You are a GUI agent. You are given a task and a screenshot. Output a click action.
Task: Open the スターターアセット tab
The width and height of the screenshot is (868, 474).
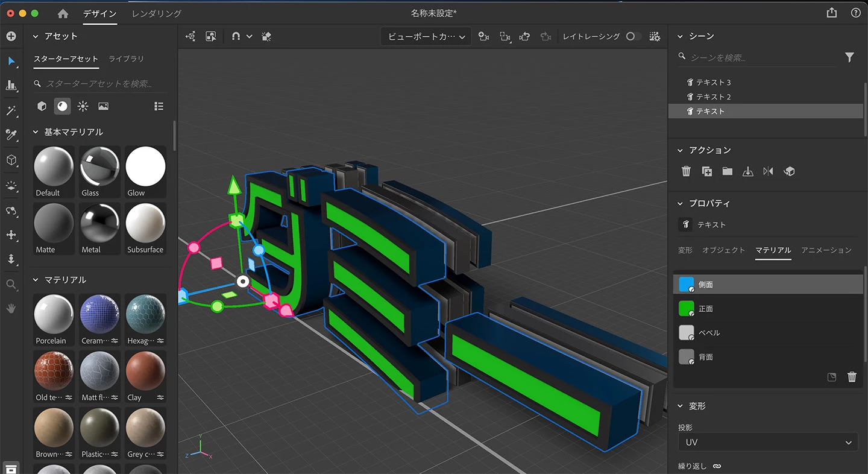(66, 58)
